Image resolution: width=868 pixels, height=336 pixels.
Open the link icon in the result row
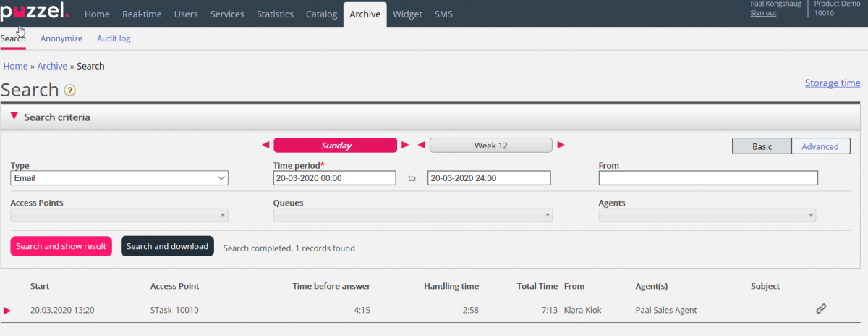coord(821,309)
